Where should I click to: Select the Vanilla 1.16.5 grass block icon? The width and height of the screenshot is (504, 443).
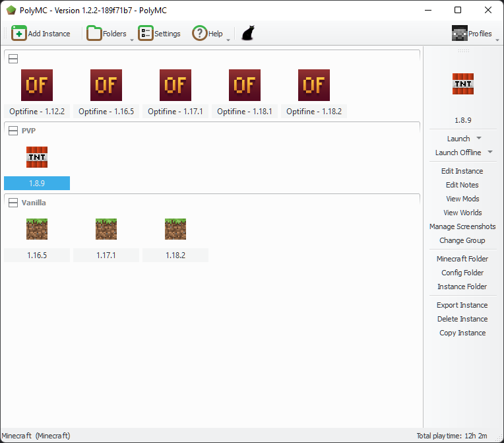tap(37, 229)
